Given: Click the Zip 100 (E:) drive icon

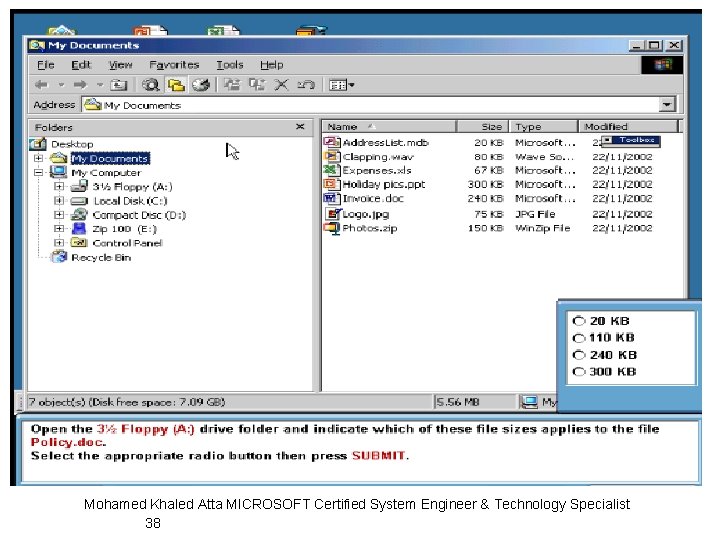Looking at the screenshot, I should [79, 228].
